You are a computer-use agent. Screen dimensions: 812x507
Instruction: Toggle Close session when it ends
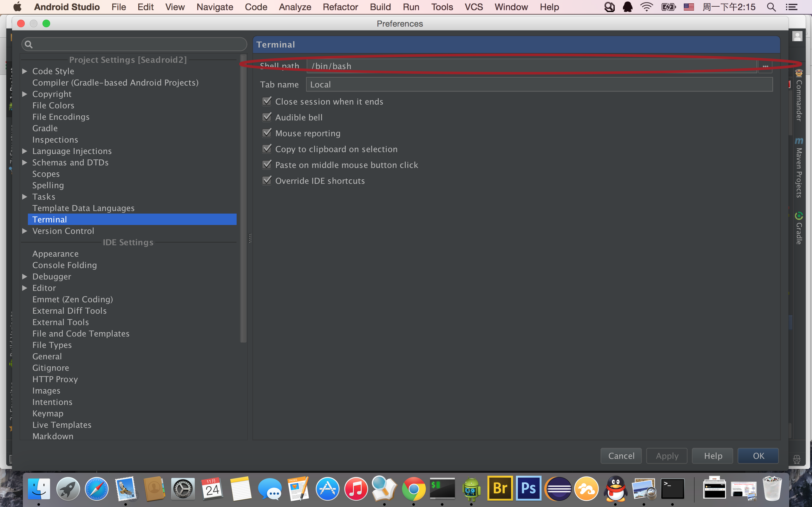[x=266, y=101]
